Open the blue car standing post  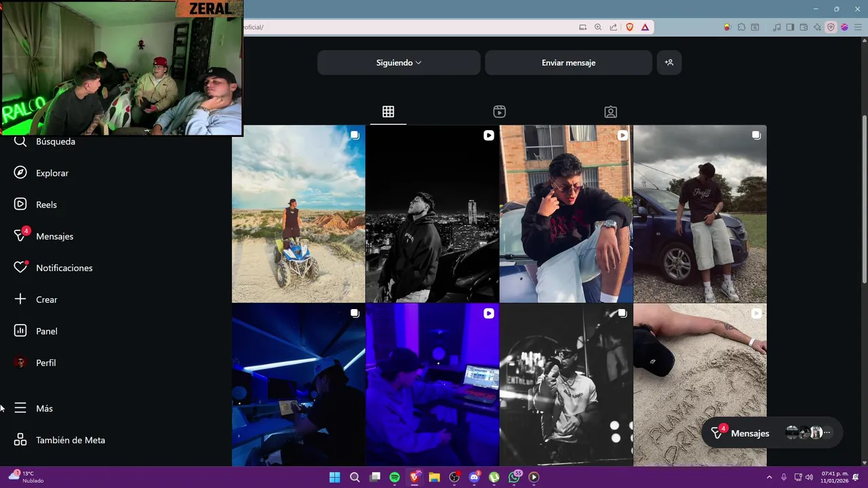pyautogui.click(x=700, y=213)
